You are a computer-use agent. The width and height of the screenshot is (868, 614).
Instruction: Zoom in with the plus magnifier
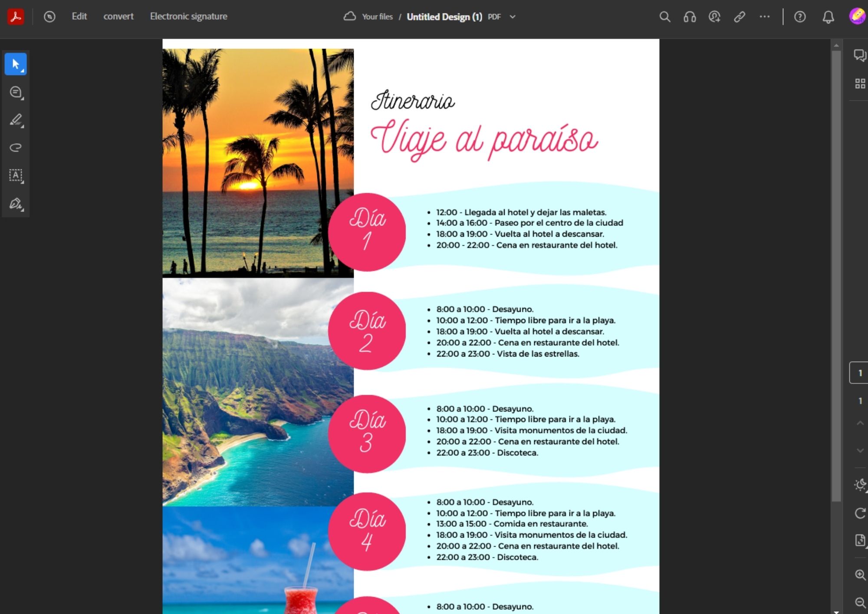[860, 574]
